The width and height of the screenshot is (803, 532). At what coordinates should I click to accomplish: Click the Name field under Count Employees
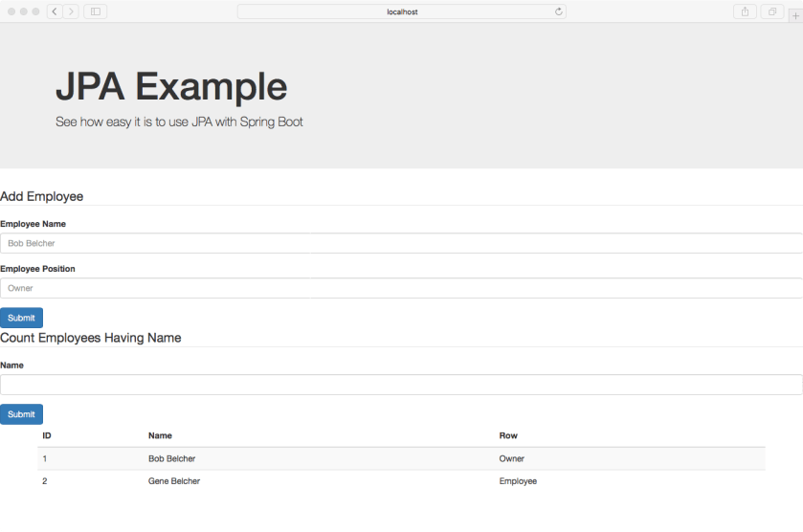pos(401,385)
